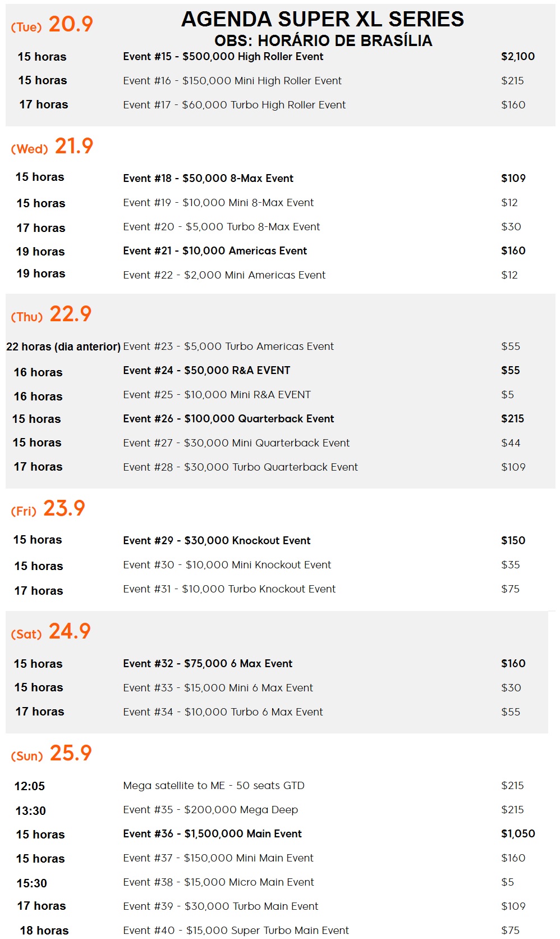Image resolution: width=560 pixels, height=939 pixels.
Task: Open Event #40 Super Turbo Main Event
Action: pos(236,931)
